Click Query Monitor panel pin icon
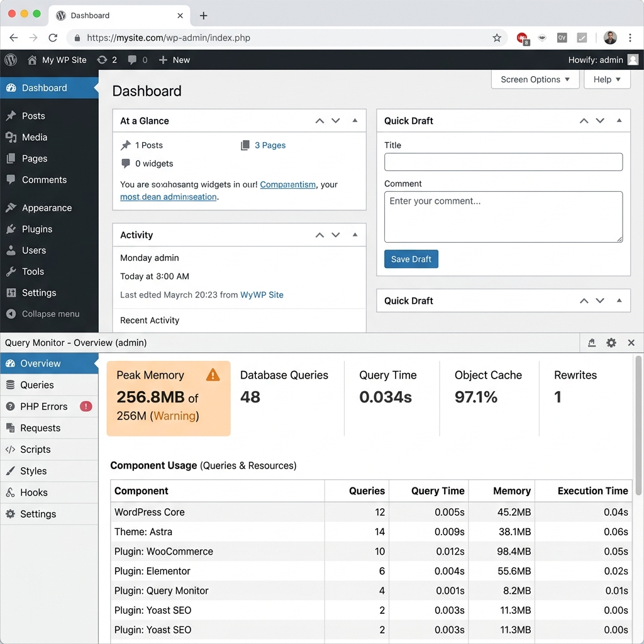Viewport: 644px width, 644px height. click(591, 343)
